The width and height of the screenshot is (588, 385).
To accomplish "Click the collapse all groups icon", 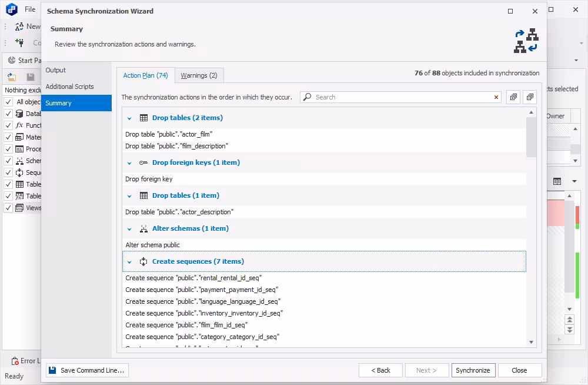I will pos(530,97).
